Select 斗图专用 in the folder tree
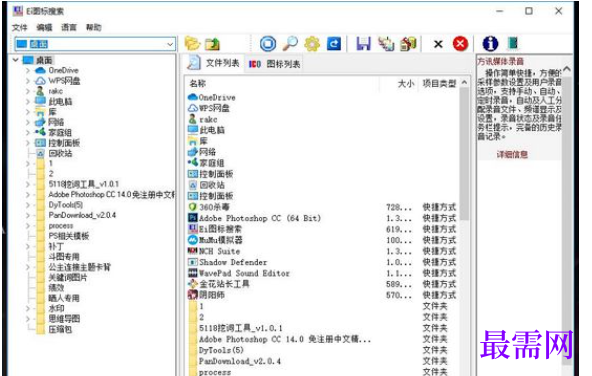This screenshot has width=592, height=376. pyautogui.click(x=64, y=257)
